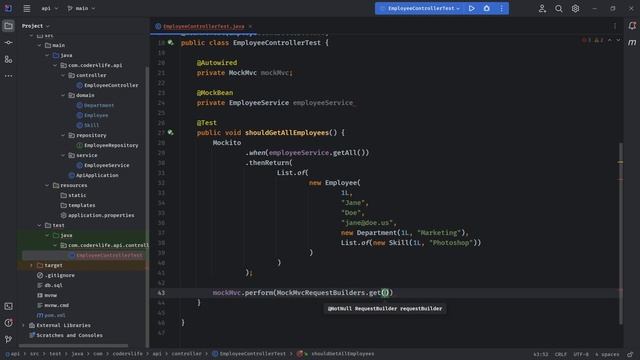This screenshot has height=360, width=640.
Task: Go to next highlighted error arrow
Action: point(618,40)
